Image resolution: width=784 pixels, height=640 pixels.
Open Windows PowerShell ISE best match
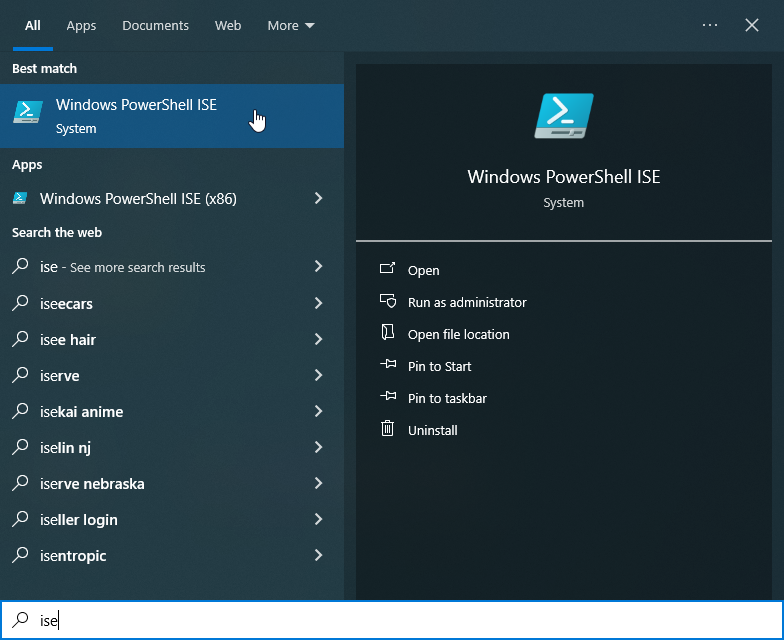tap(172, 116)
